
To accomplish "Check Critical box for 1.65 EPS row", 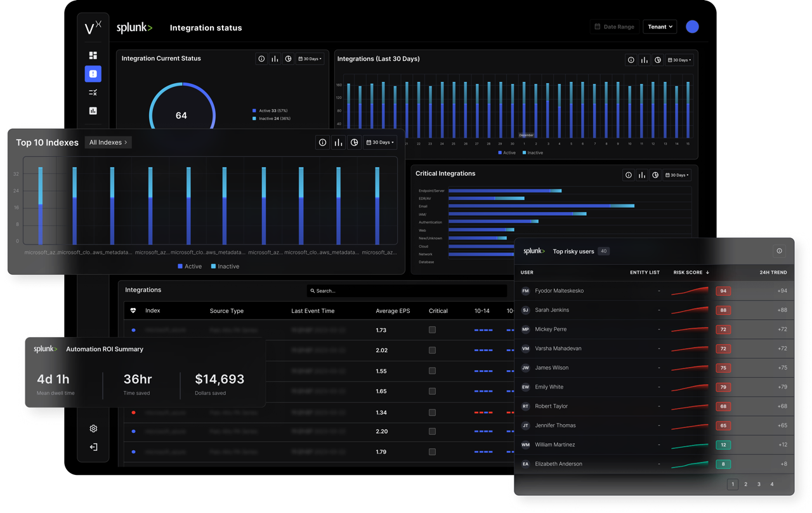I will click(x=432, y=391).
